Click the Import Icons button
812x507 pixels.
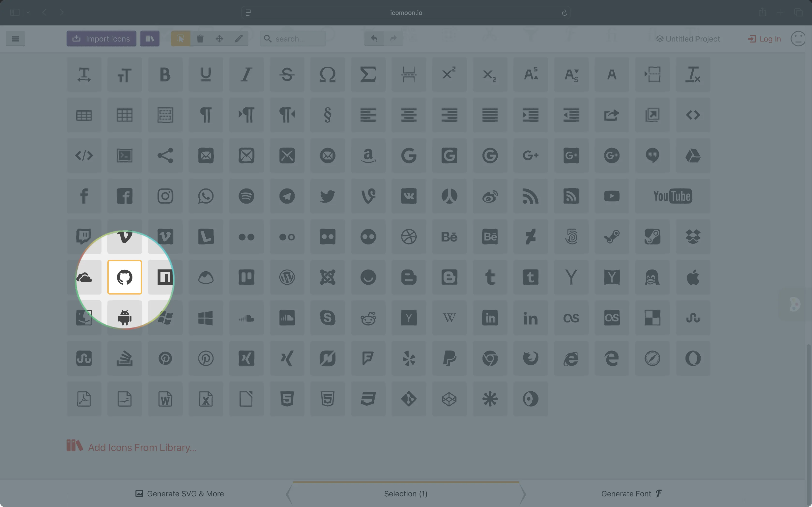click(x=101, y=39)
